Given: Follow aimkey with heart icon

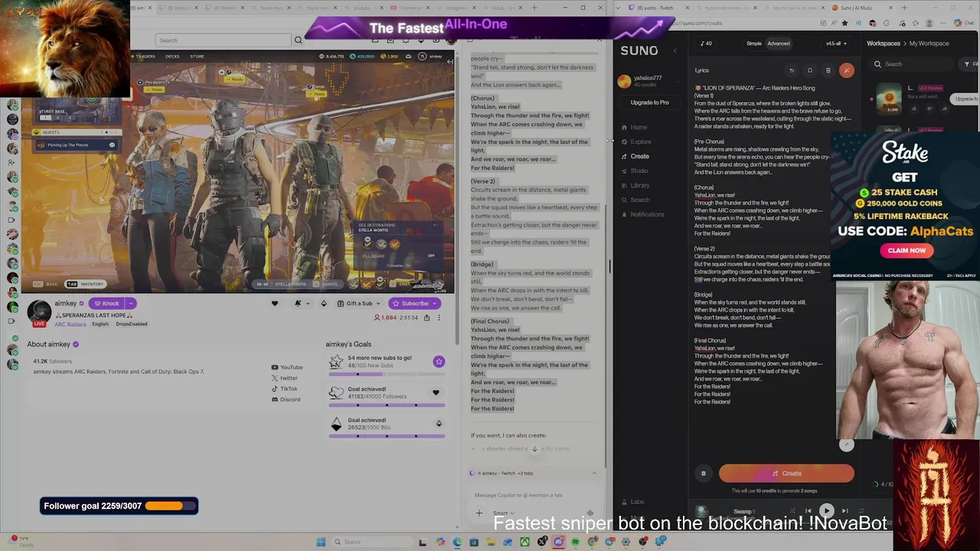Looking at the screenshot, I should pos(275,303).
